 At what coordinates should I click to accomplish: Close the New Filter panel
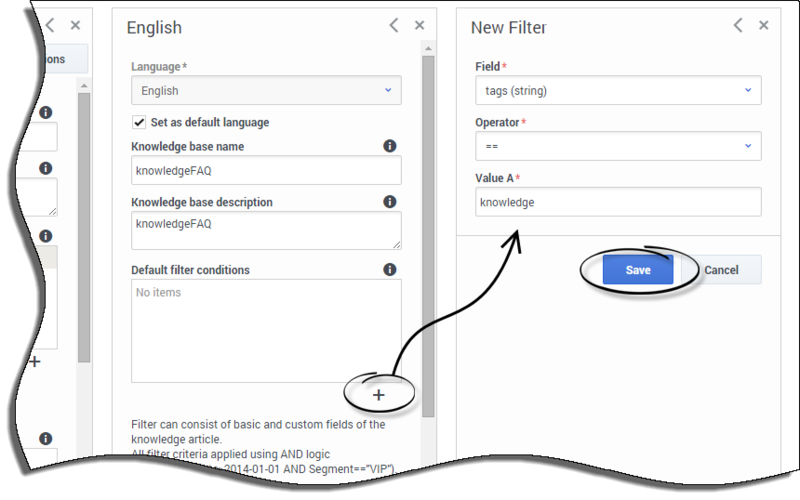coord(764,25)
